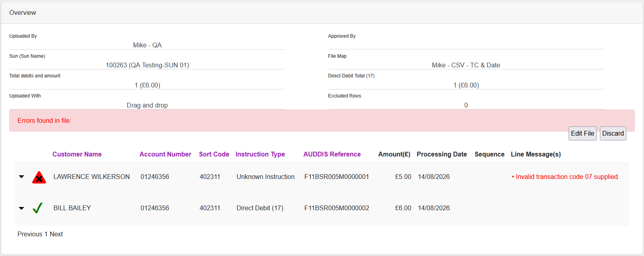Click the Direct Debit (17) instruction cell
644x256 pixels.
[260, 208]
